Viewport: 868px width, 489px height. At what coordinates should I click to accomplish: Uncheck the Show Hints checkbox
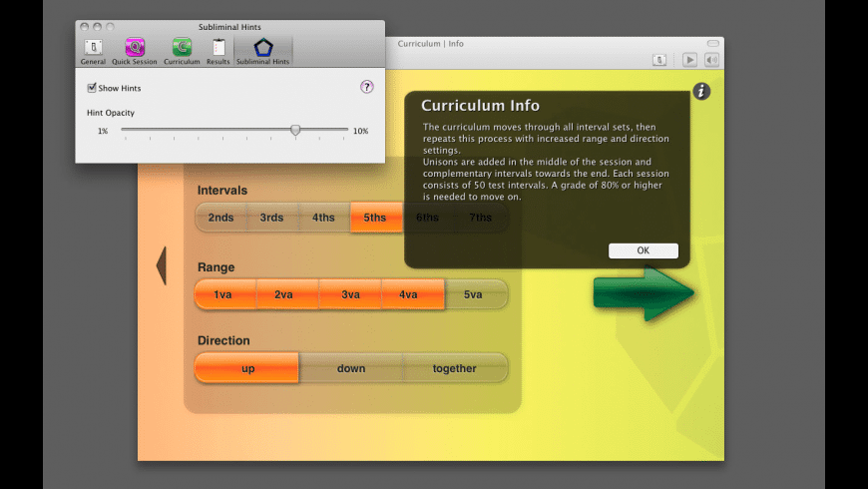tap(93, 89)
